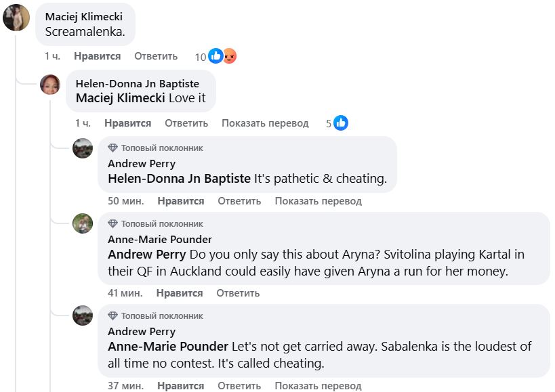Image resolution: width=555 pixels, height=392 pixels.
Task: Click the like reaction icon on Maciej's comment
Action: pyautogui.click(x=215, y=56)
